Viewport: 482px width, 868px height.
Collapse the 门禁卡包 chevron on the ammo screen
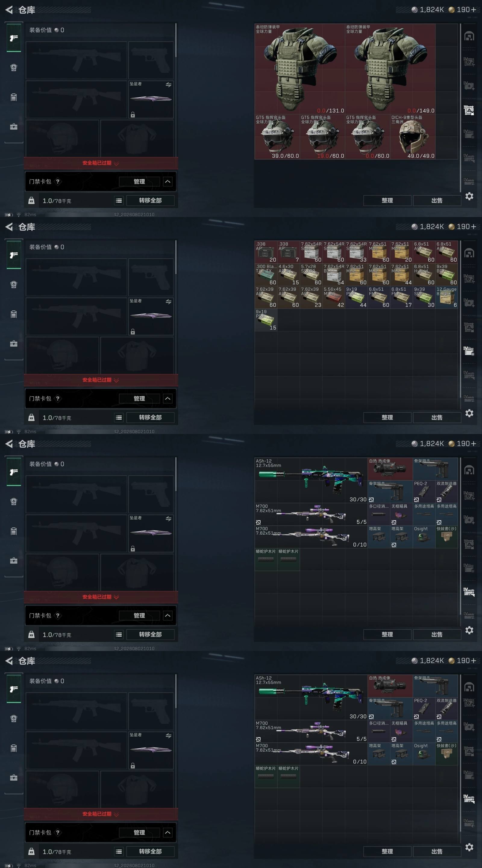(x=168, y=399)
